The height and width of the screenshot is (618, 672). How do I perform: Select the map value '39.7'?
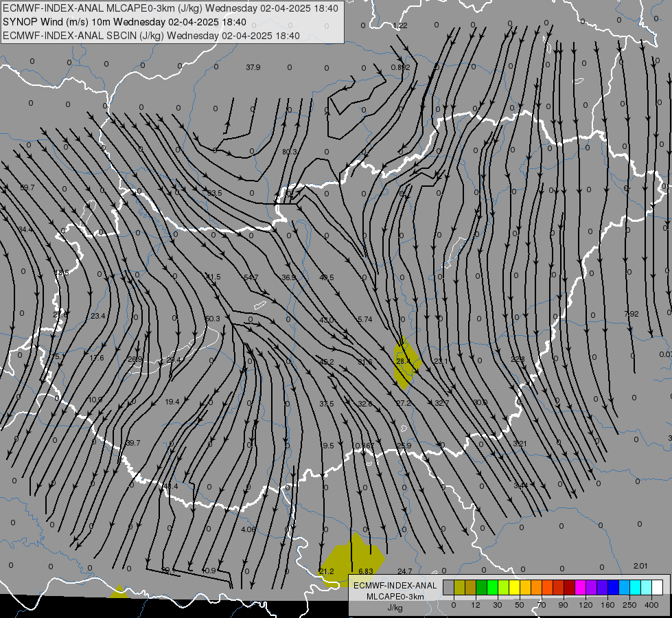133,443
